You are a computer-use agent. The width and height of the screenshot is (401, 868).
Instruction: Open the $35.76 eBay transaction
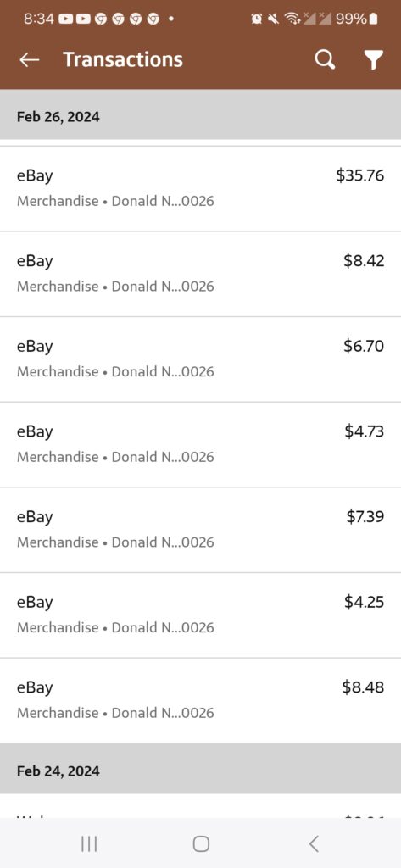tap(200, 189)
